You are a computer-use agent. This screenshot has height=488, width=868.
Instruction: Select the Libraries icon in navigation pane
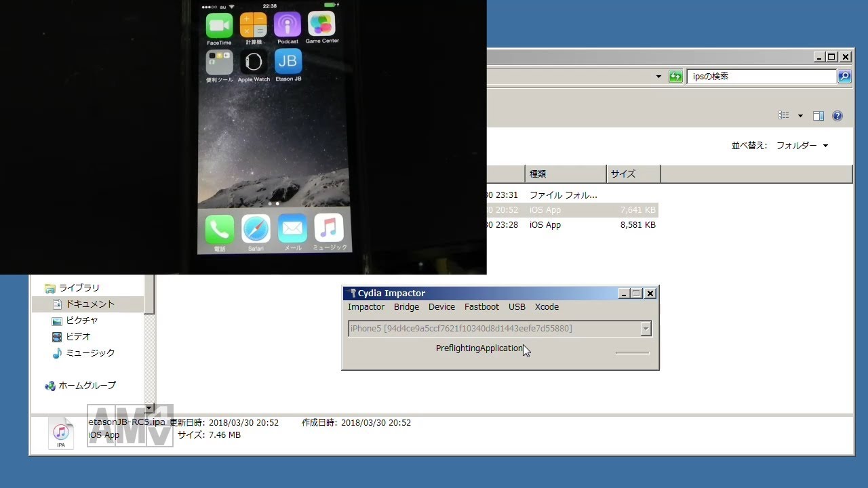[50, 288]
